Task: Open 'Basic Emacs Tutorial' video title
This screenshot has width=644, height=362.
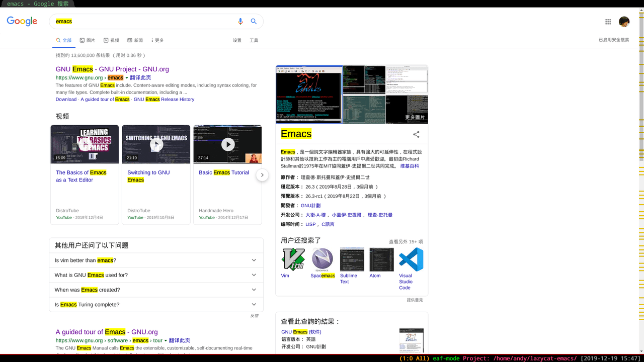Action: tap(224, 172)
